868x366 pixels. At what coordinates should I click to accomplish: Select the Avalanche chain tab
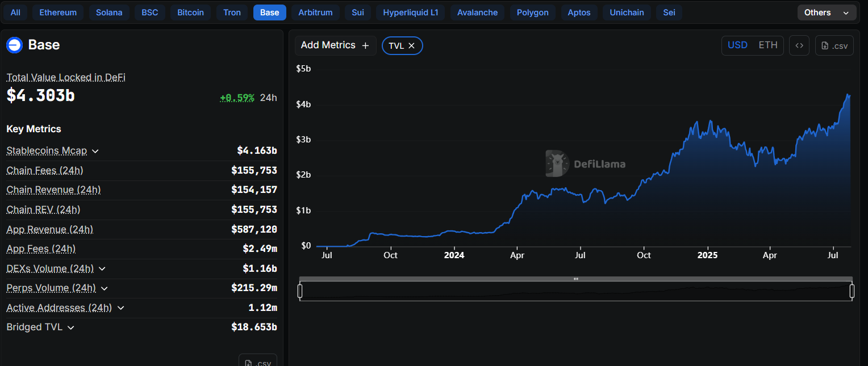(x=477, y=12)
